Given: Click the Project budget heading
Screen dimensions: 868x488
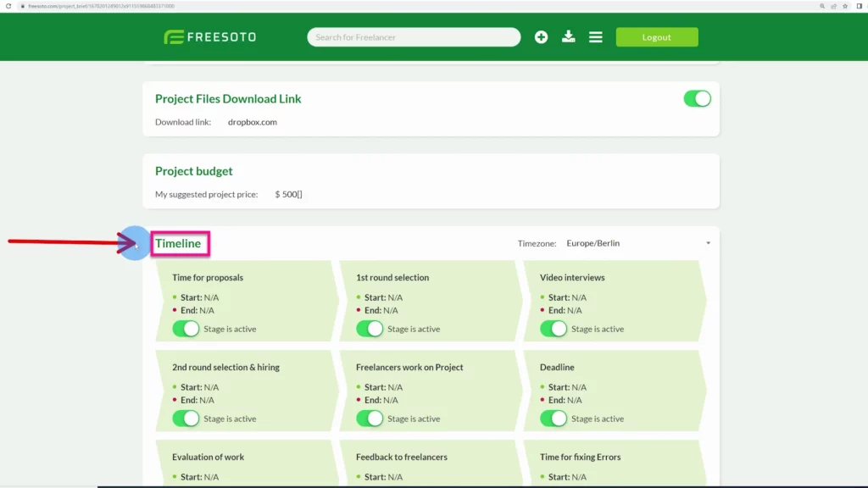Looking at the screenshot, I should click(194, 171).
